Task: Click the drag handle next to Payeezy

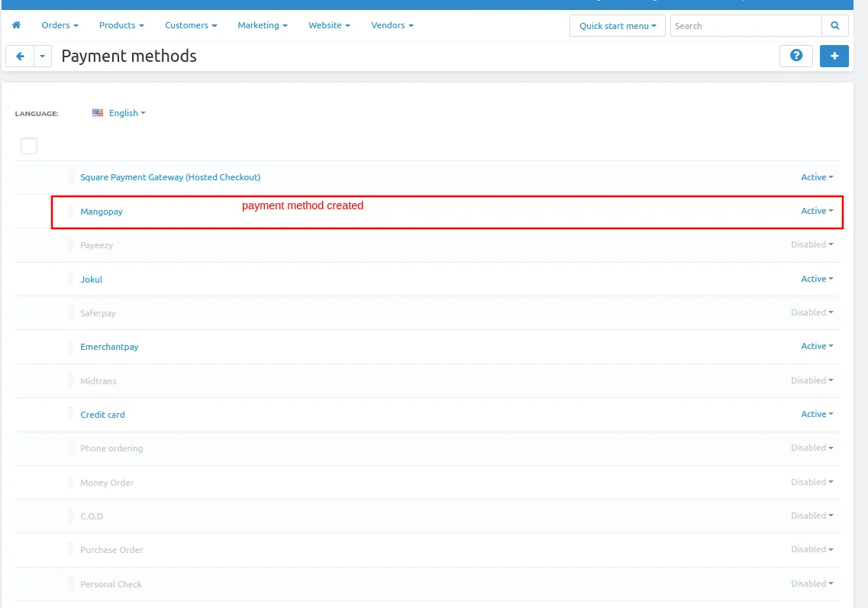Action: (71, 244)
